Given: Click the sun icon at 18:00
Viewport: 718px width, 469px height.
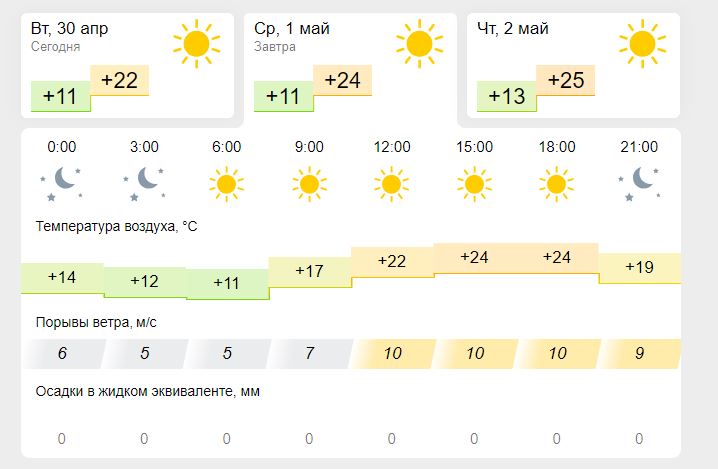Looking at the screenshot, I should pos(556,183).
